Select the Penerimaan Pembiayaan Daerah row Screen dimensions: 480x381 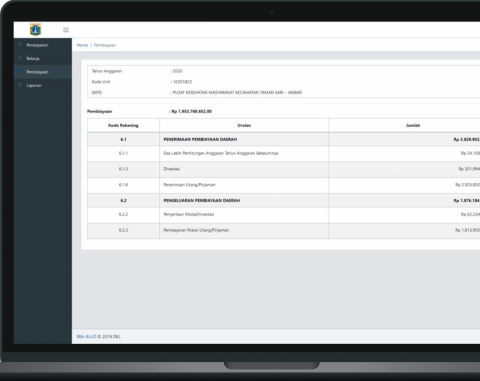[284, 139]
